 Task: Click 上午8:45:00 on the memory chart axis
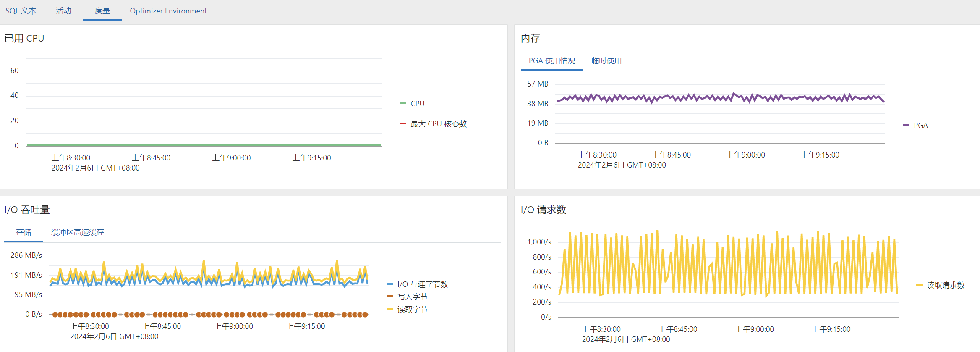(672, 155)
